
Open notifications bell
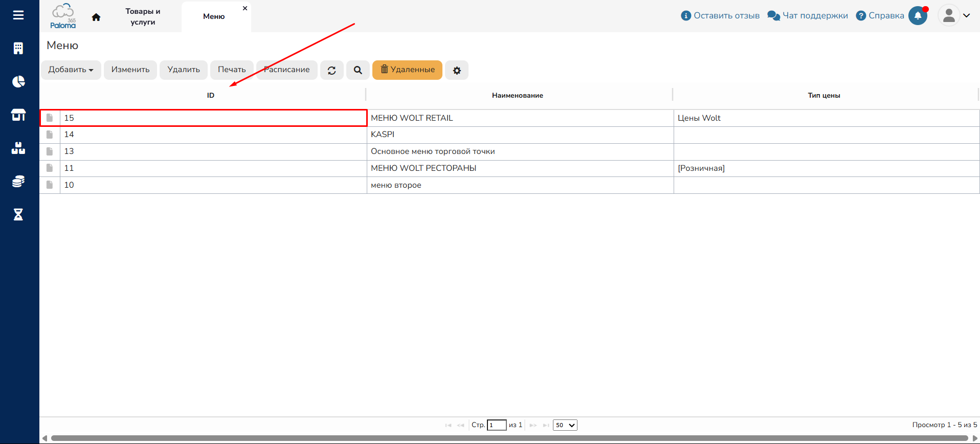[918, 15]
